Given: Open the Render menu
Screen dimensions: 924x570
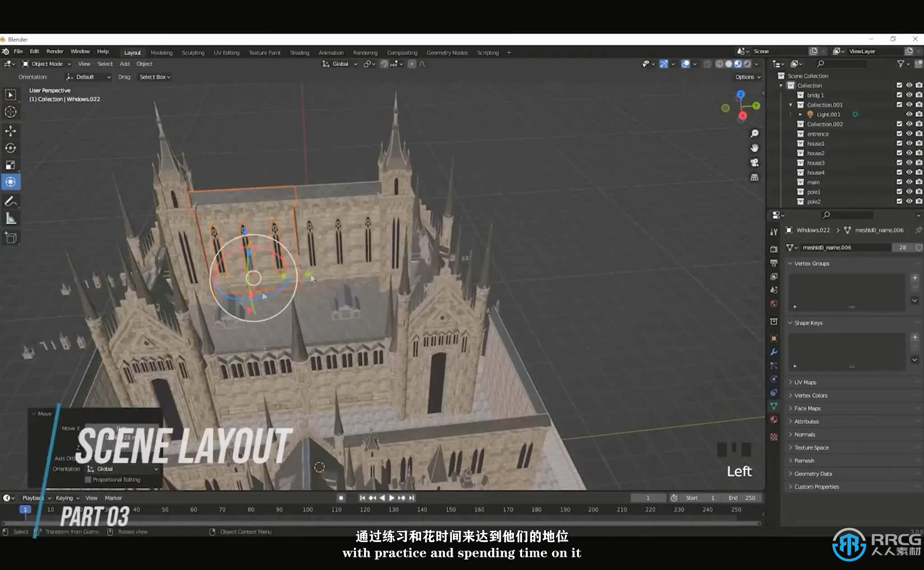Looking at the screenshot, I should 55,51.
